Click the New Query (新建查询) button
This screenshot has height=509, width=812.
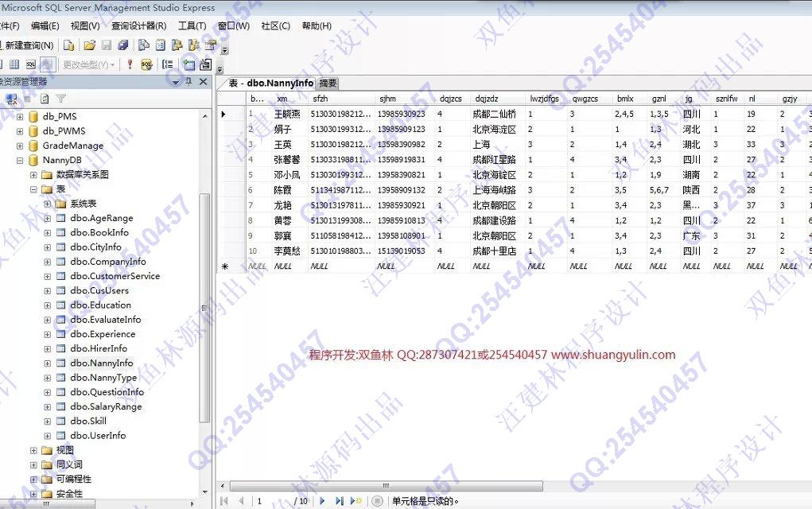(26, 45)
